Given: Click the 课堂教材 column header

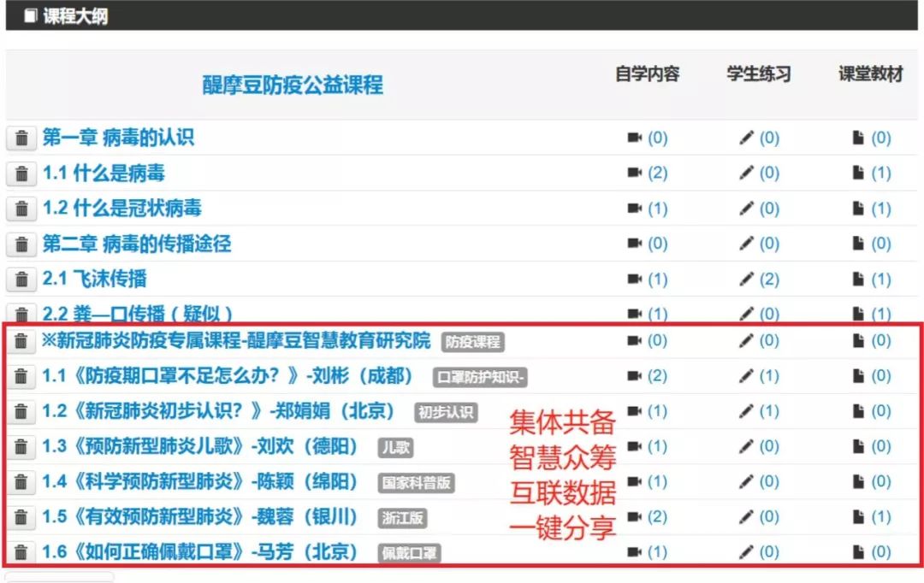Looking at the screenshot, I should pyautogui.click(x=871, y=74).
